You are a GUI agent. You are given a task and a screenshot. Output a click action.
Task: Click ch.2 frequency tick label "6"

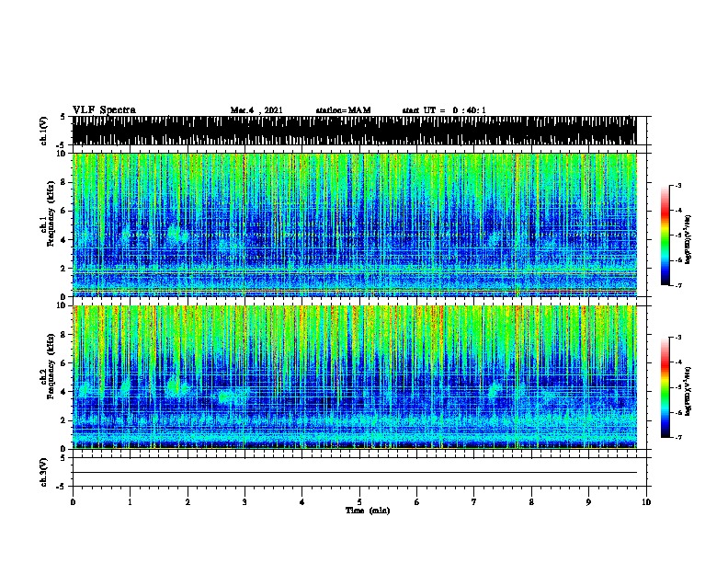click(x=63, y=362)
